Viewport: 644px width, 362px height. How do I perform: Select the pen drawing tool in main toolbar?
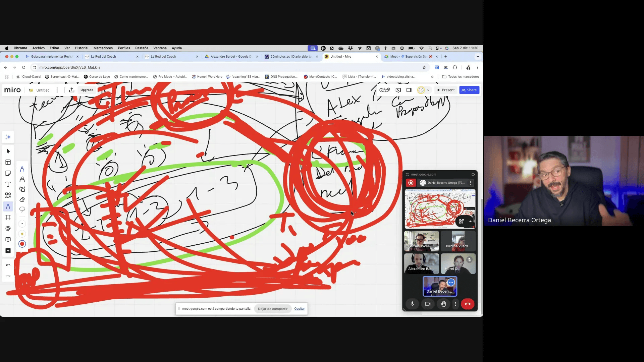point(8,206)
